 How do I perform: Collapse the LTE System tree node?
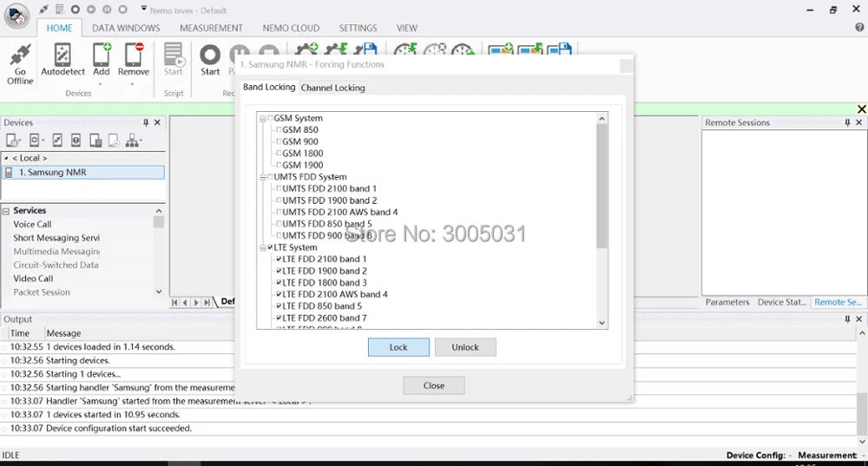263,248
